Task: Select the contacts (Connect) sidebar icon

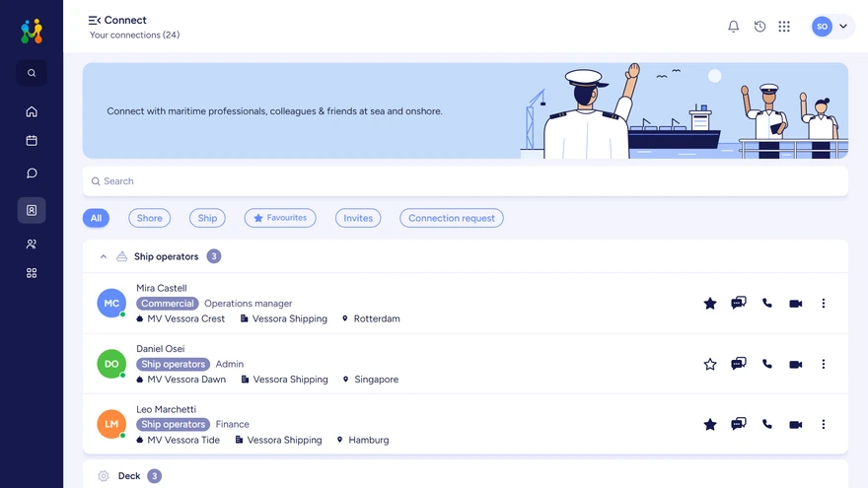Action: [32, 210]
